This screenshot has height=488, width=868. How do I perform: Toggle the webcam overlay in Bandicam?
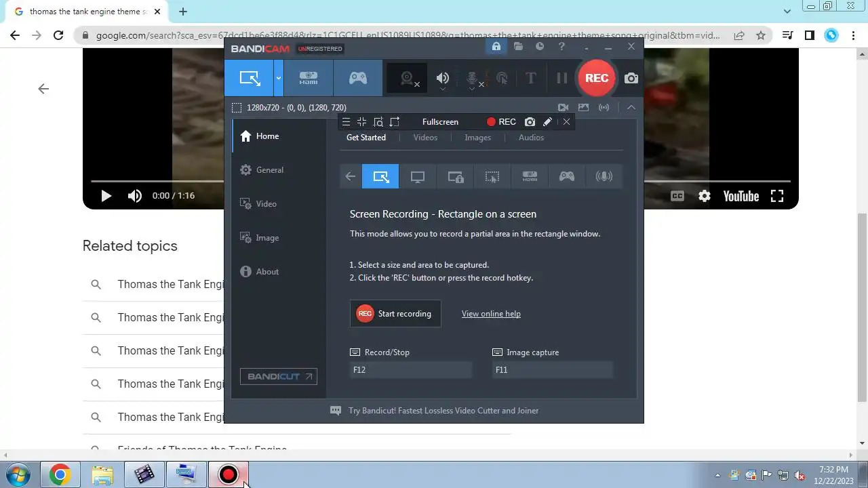point(408,79)
